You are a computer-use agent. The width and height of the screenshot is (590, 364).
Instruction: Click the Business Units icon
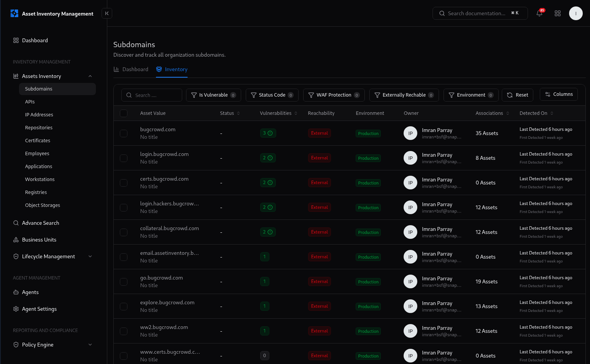pyautogui.click(x=16, y=240)
